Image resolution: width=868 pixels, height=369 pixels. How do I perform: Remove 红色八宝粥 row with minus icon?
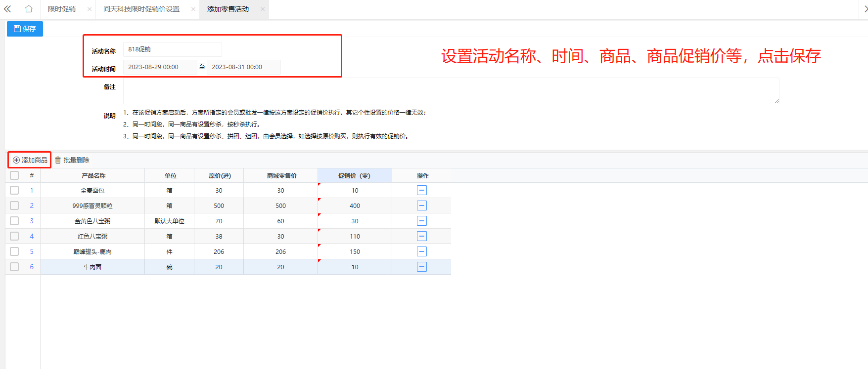[x=421, y=236]
